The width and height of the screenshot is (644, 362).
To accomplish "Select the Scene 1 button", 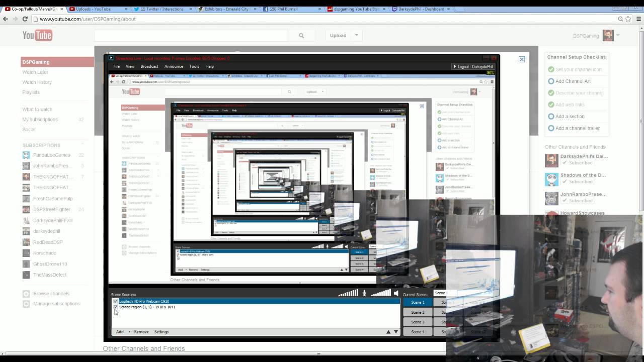I will point(418,302).
